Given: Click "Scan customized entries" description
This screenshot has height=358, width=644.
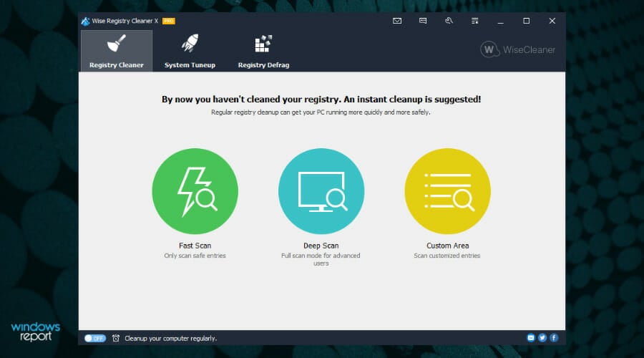Looking at the screenshot, I should [447, 256].
